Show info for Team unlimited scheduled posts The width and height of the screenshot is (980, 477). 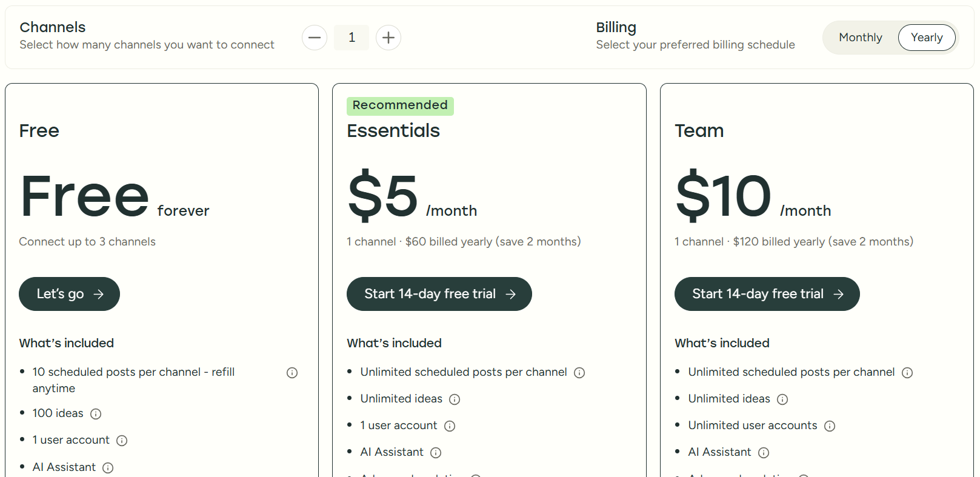point(907,373)
